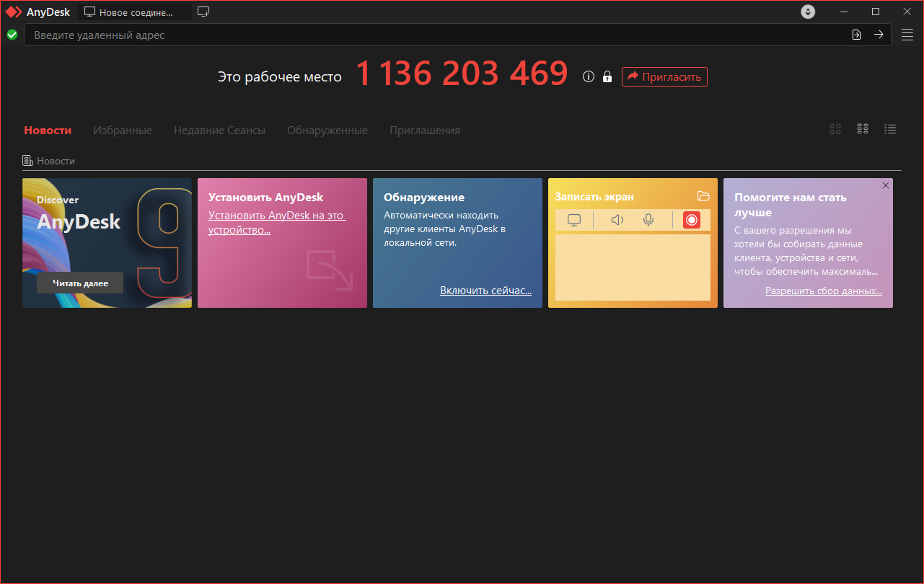Screen dimensions: 924x584
Task: Click the info icon beside workplace ID
Action: point(589,76)
